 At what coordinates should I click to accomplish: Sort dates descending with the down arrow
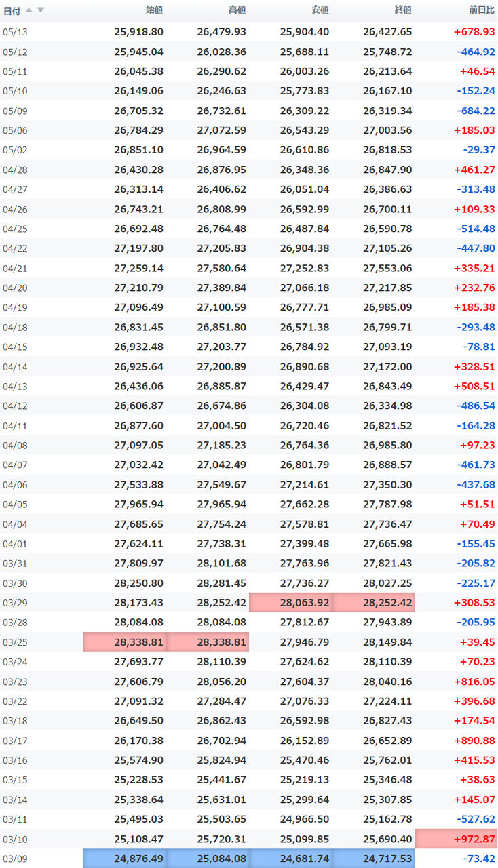pos(41,10)
